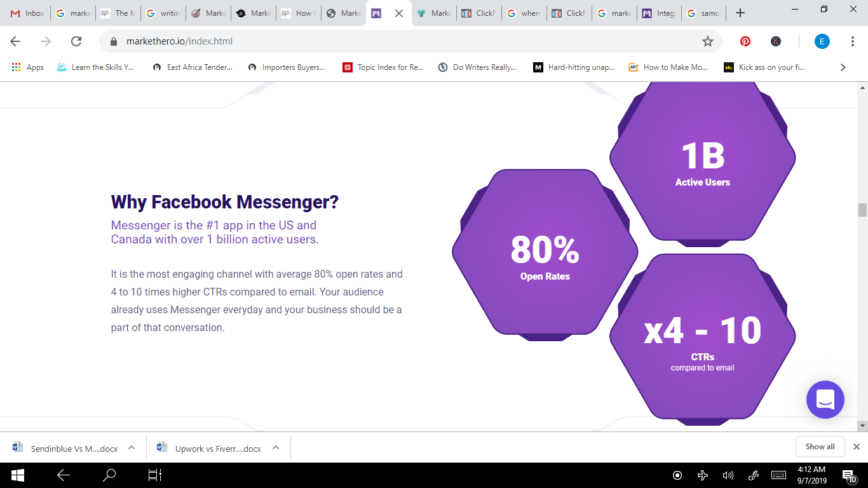
Task: Open the downloaded Upwork vs Fiverr....docx file
Action: click(x=209, y=448)
